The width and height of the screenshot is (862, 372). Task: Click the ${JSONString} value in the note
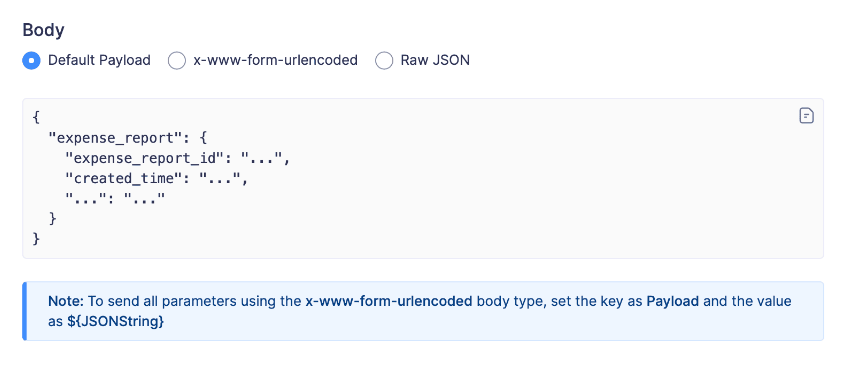(115, 322)
